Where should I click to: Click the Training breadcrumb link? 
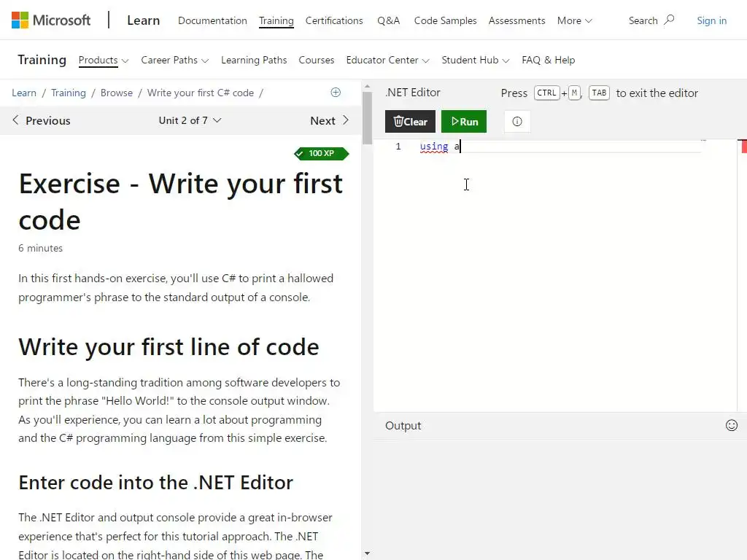tap(69, 93)
